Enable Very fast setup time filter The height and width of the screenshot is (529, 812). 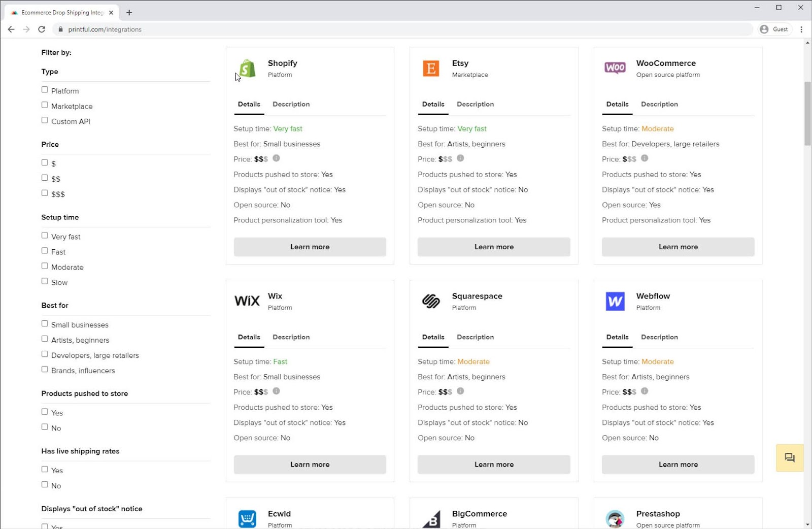[45, 236]
